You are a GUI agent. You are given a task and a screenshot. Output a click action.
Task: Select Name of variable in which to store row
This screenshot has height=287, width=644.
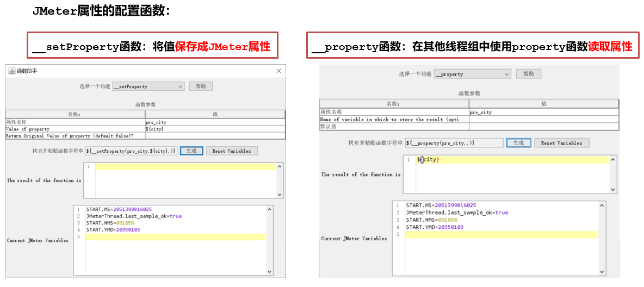click(394, 120)
